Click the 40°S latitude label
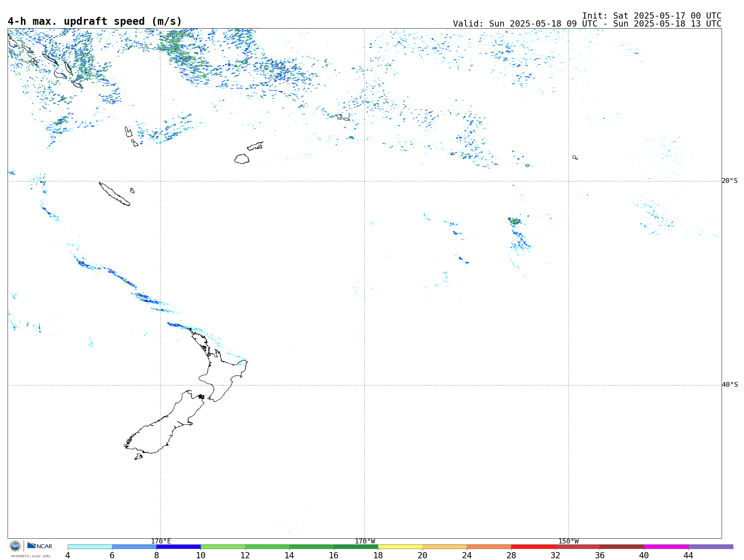 [730, 385]
